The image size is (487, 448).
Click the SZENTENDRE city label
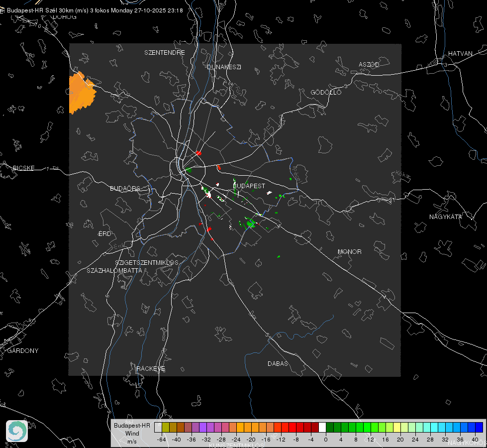pos(165,53)
